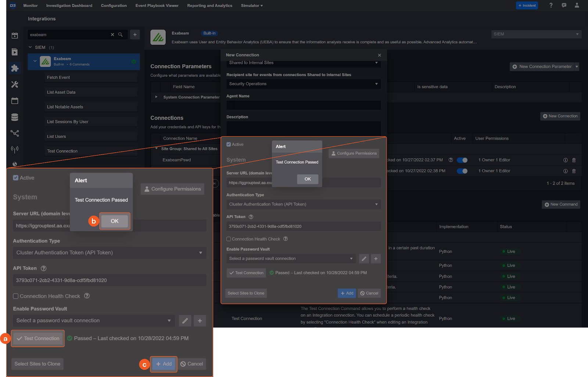Clear the exabeam search text with X

pyautogui.click(x=112, y=35)
